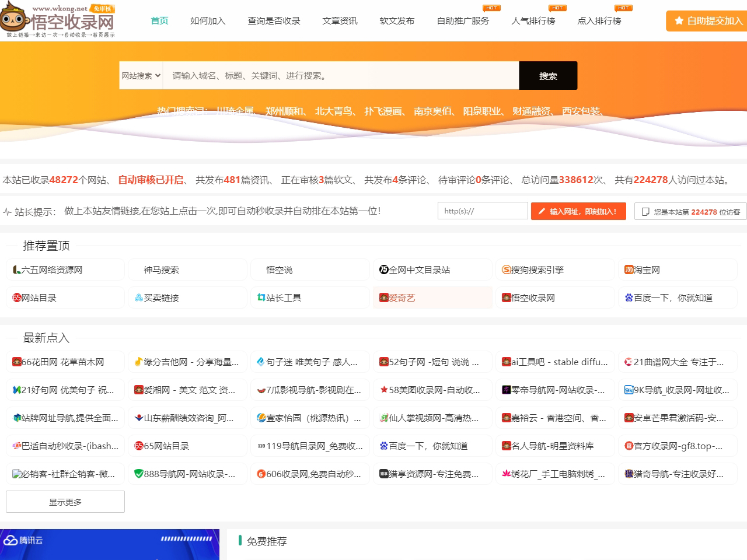Image resolution: width=747 pixels, height=560 pixels.
Task: Open the 网站搜索 dropdown
Action: pyautogui.click(x=141, y=75)
